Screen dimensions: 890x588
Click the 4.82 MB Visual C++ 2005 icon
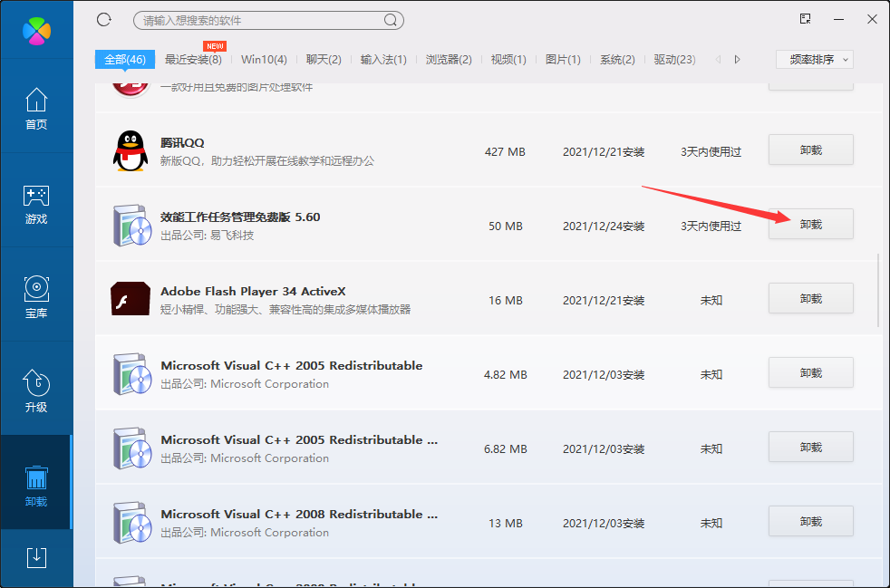click(132, 374)
